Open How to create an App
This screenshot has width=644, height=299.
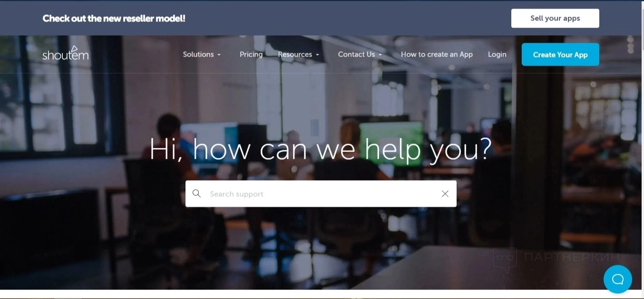tap(437, 54)
